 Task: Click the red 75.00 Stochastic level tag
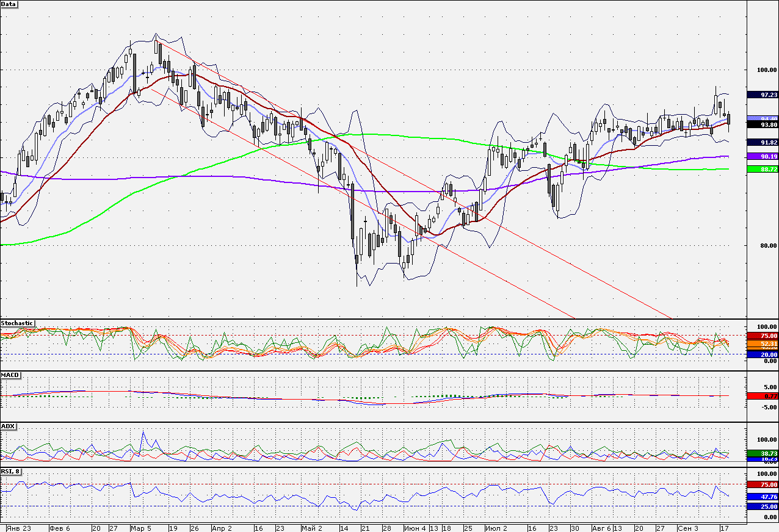(762, 336)
